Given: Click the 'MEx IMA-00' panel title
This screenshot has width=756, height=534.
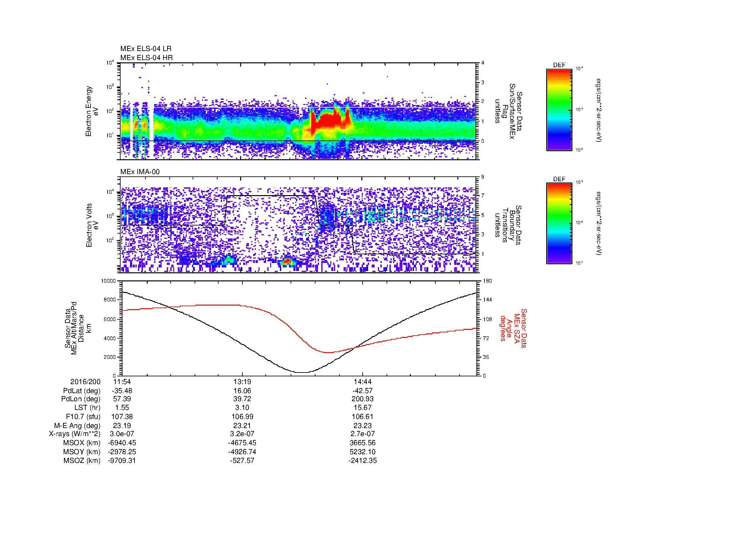Looking at the screenshot, I should [x=140, y=172].
